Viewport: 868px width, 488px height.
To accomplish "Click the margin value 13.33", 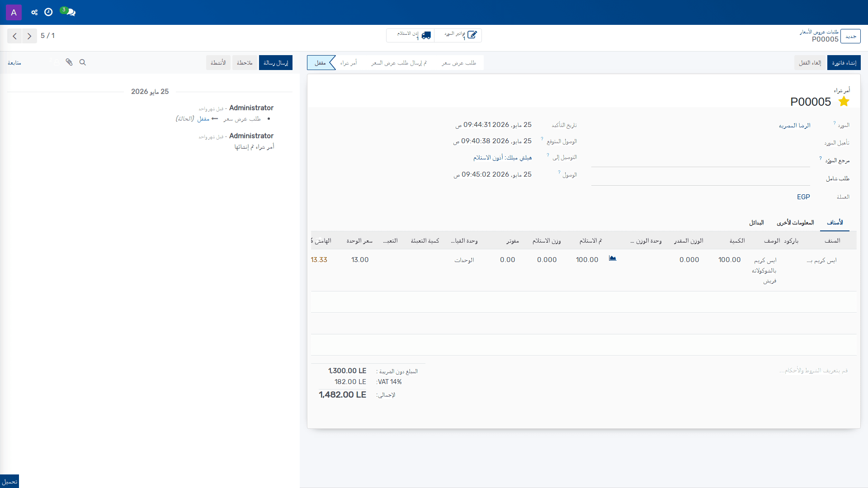I will 319,260.
